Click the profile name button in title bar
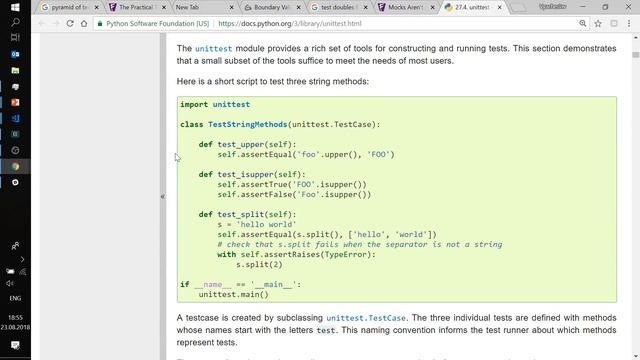This screenshot has width=640, height=360. 552,7
